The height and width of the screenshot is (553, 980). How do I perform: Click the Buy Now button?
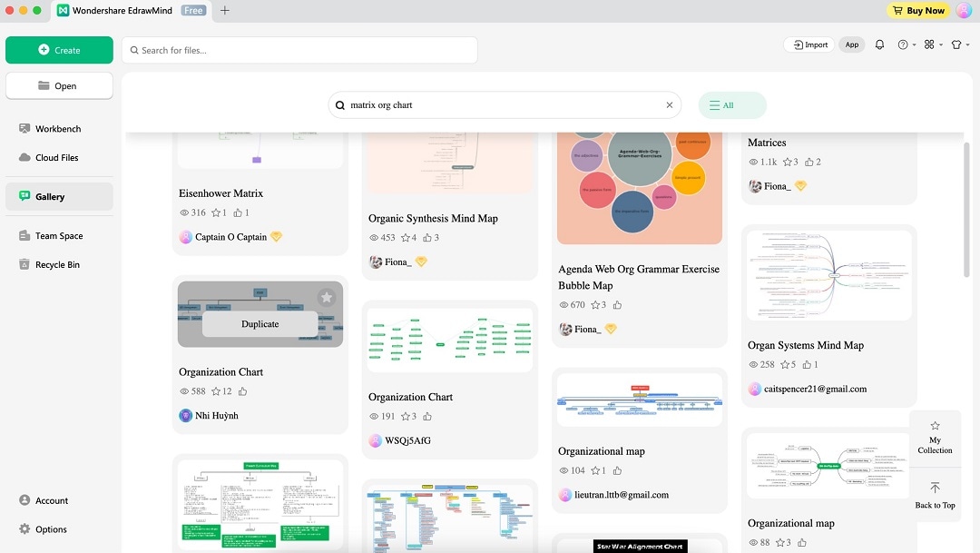918,11
